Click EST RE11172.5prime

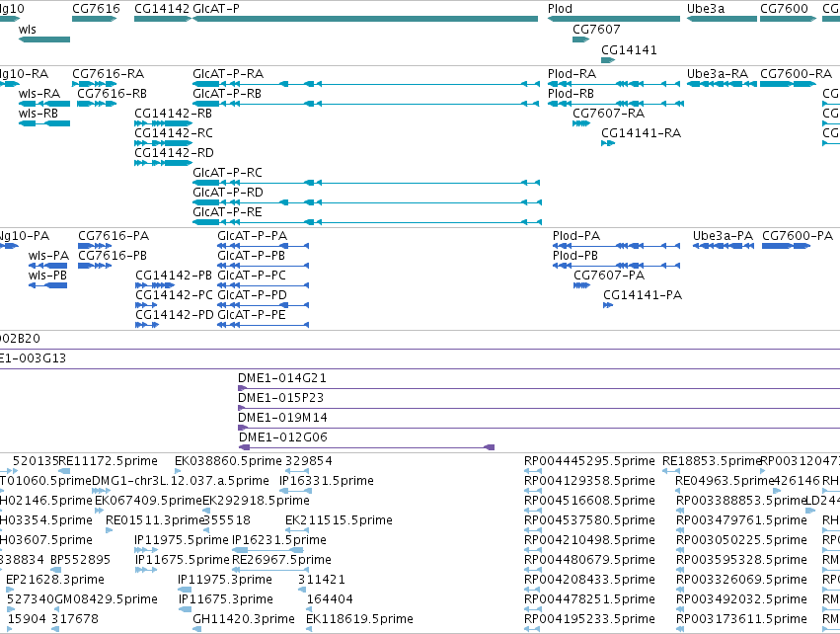click(64, 471)
